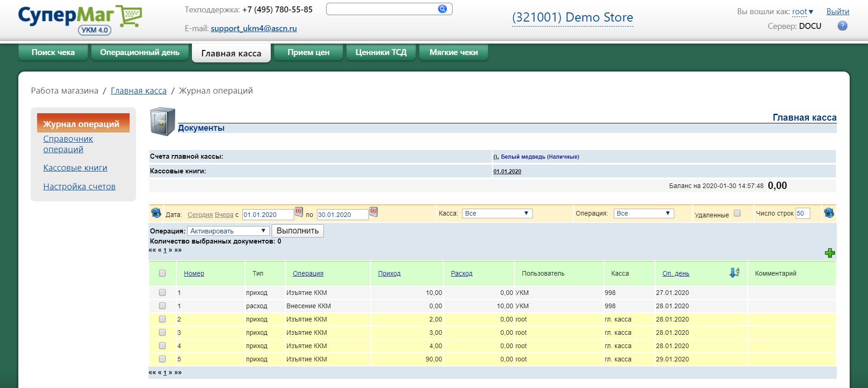Click the start date field 01.01.2020
The image size is (868, 388).
click(268, 215)
